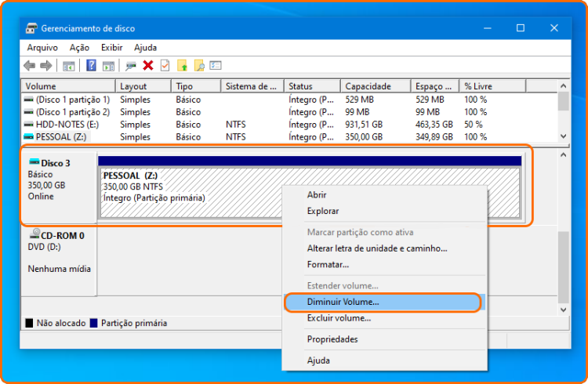This screenshot has width=588, height=384.
Task: Open the blue question mark Help icon
Action: click(91, 65)
